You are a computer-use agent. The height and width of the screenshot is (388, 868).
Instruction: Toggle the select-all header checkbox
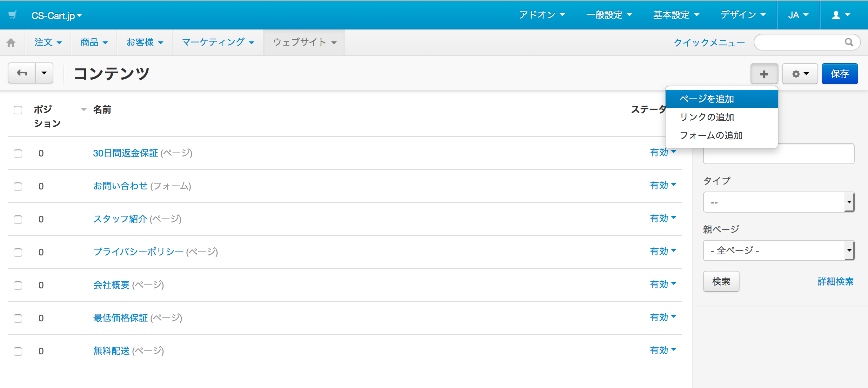(x=18, y=110)
